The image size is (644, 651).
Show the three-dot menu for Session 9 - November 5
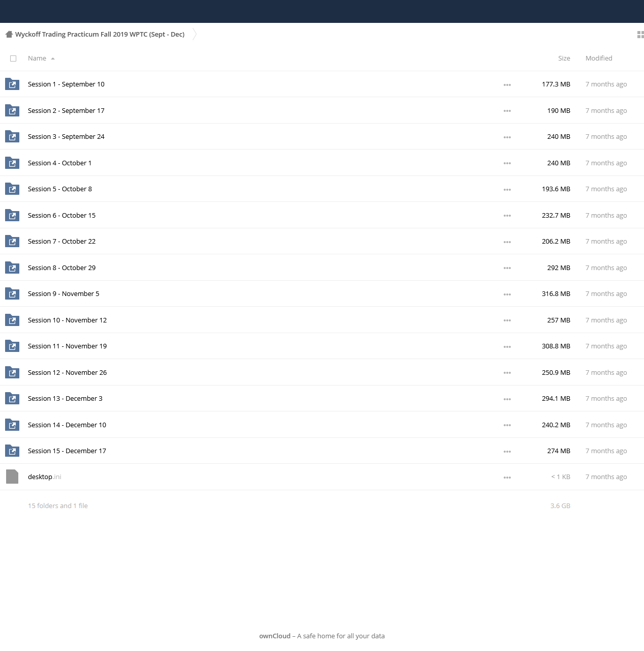(x=507, y=294)
